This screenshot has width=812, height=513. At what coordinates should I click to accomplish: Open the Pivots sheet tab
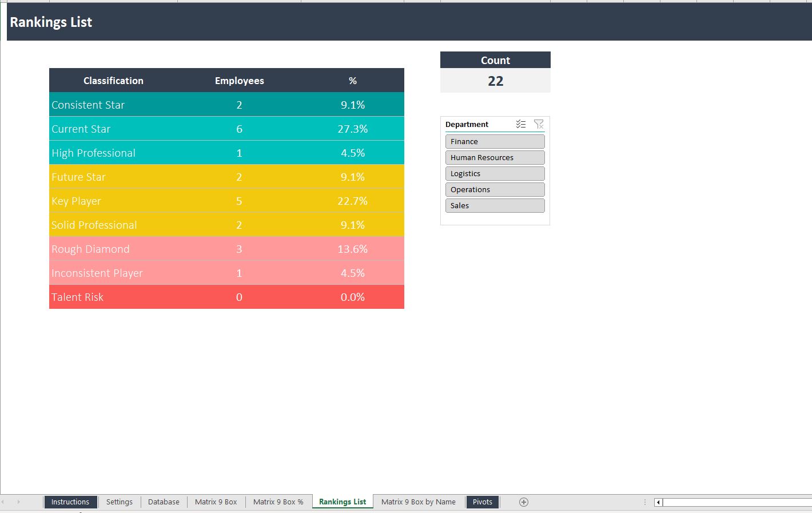click(x=482, y=502)
